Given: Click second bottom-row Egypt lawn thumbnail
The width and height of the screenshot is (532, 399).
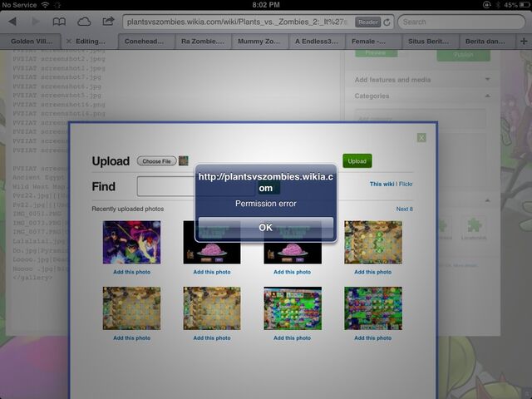Looking at the screenshot, I should pos(212,308).
